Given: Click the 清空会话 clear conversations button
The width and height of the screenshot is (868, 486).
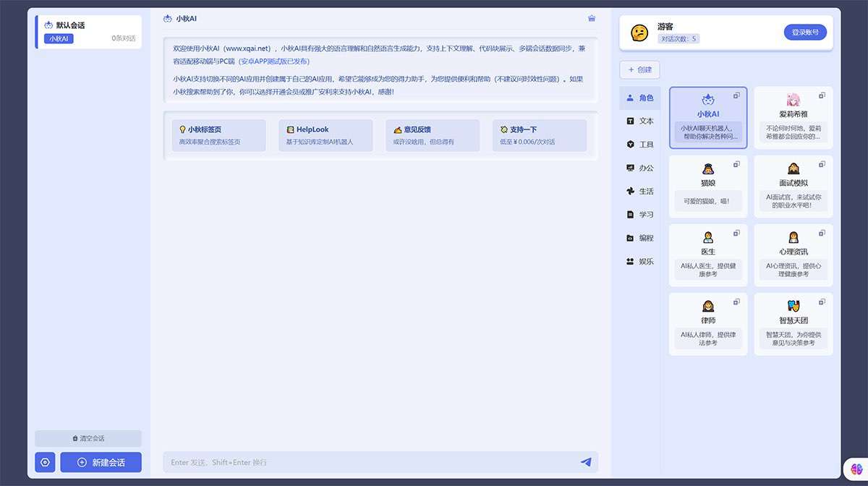Looking at the screenshot, I should 88,438.
